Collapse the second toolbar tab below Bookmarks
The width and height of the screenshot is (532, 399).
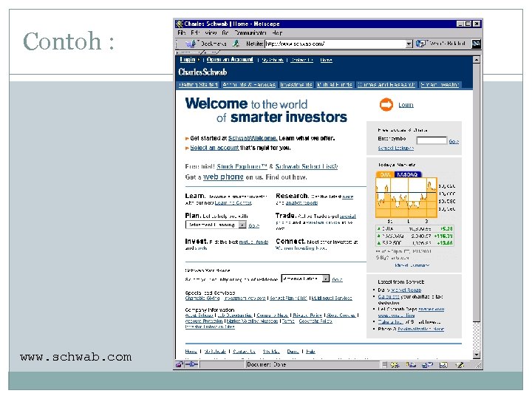(x=211, y=52)
